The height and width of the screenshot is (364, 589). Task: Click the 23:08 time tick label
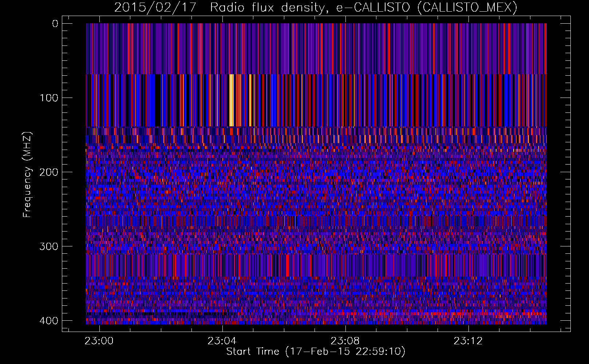tap(345, 341)
